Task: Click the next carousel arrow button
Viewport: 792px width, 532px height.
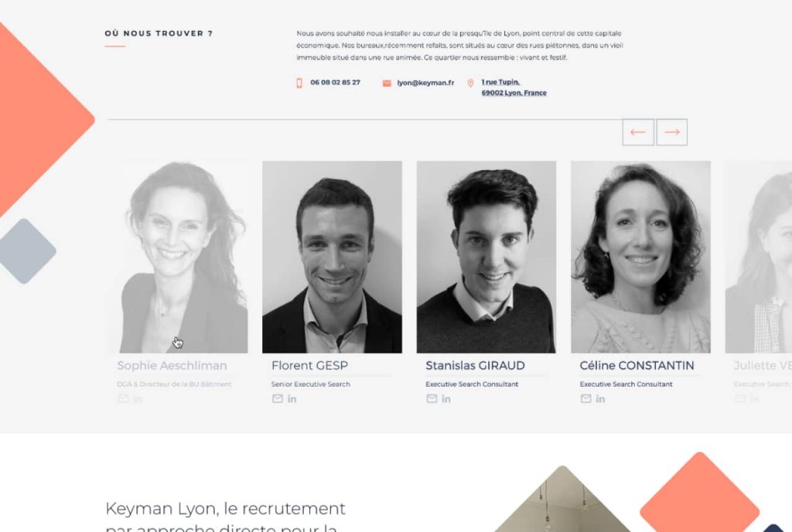Action: [672, 132]
